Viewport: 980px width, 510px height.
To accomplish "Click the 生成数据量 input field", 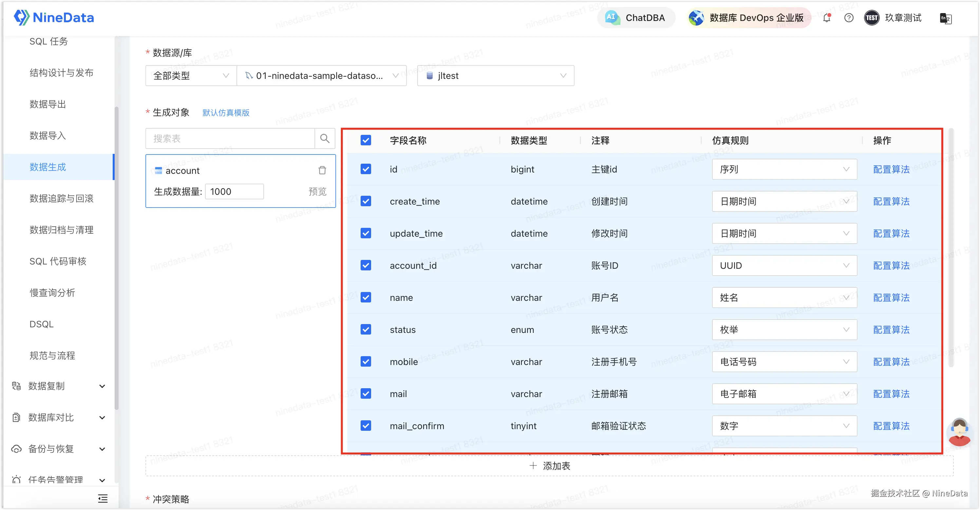I will [234, 192].
